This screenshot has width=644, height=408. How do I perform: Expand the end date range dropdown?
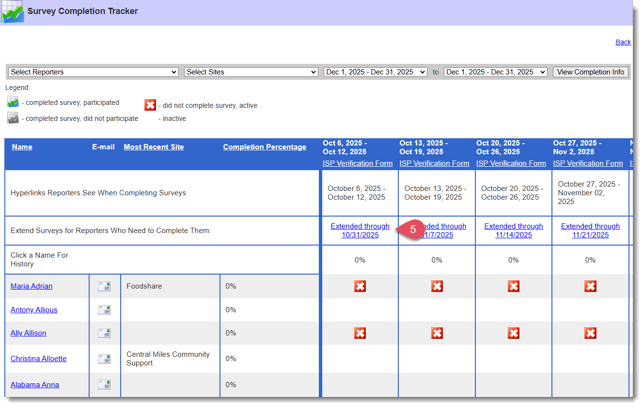[496, 72]
